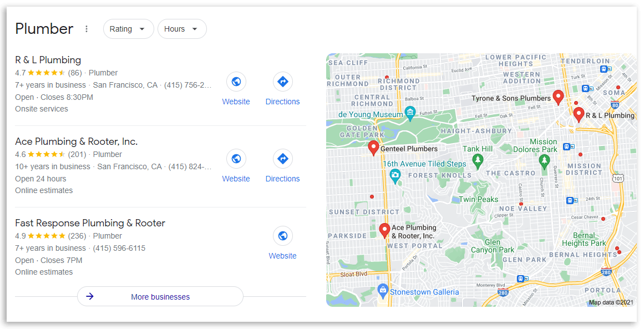Click the Haight-Ashbury label on map
Image resolution: width=644 pixels, height=329 pixels.
[x=476, y=131]
